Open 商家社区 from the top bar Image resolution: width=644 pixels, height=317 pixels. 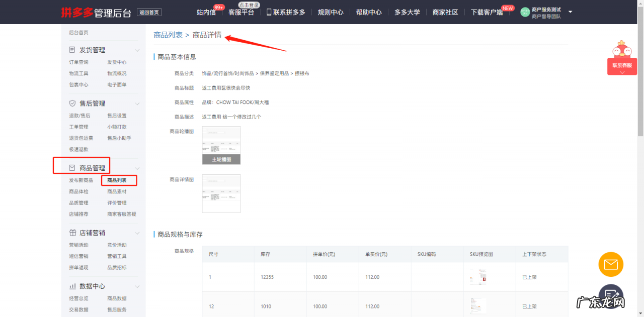(445, 12)
